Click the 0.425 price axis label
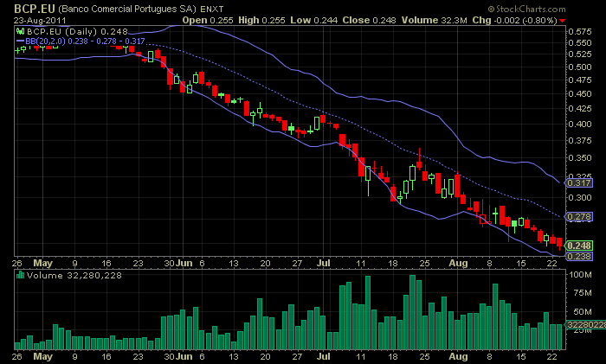 (x=580, y=108)
